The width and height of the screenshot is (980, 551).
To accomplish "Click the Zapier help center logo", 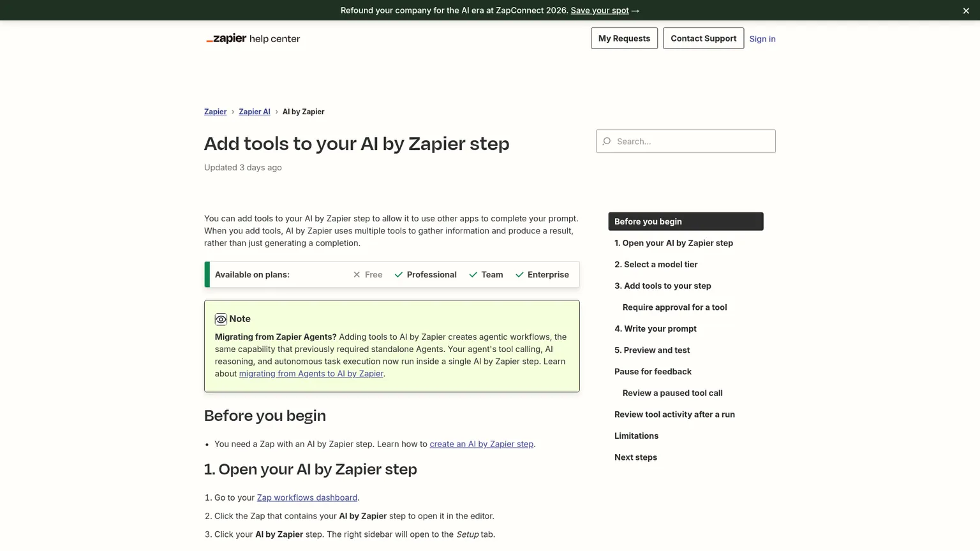I will [253, 38].
